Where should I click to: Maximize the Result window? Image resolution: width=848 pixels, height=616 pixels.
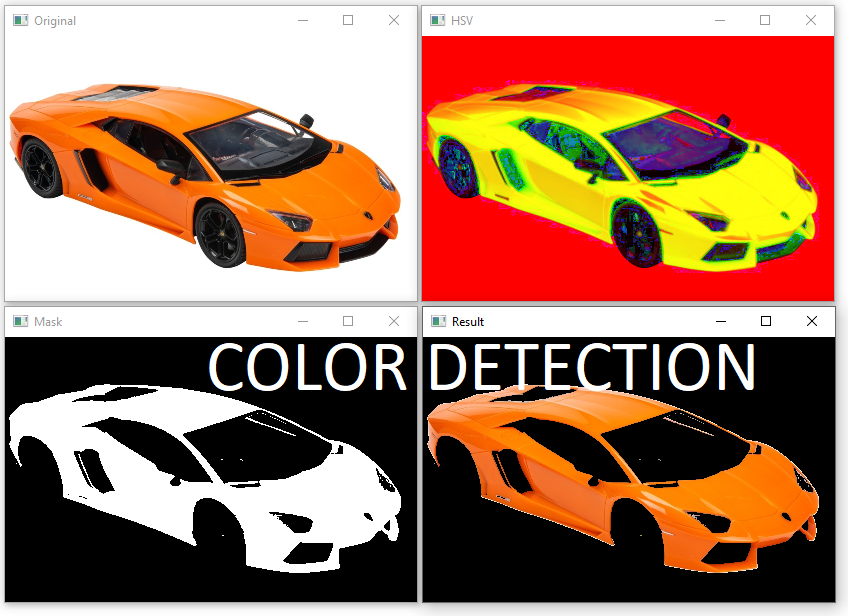pyautogui.click(x=766, y=321)
